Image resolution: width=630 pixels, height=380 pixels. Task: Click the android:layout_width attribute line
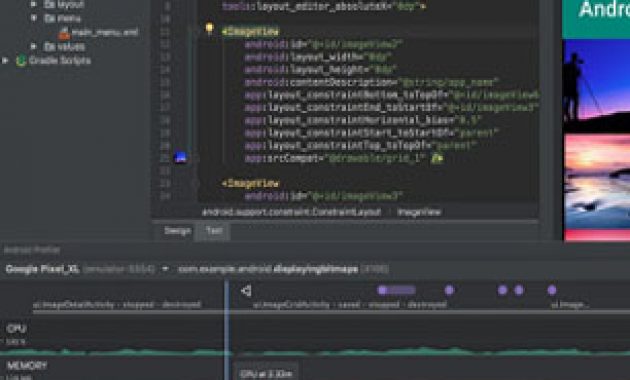[x=318, y=57]
